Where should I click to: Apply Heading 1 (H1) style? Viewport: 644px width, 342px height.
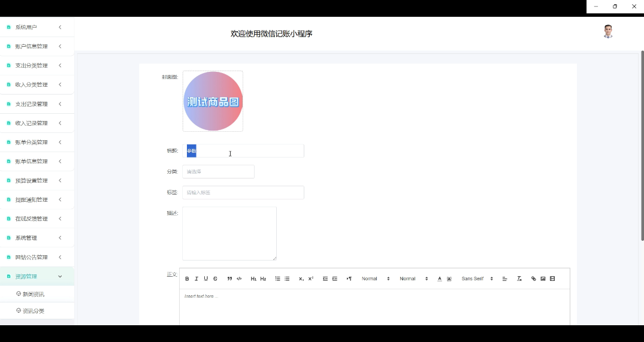coord(253,279)
